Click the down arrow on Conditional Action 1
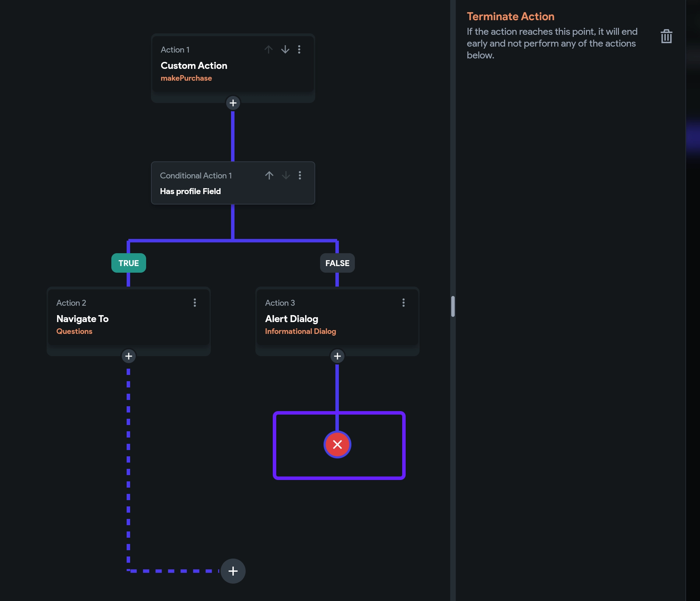The image size is (700, 601). pyautogui.click(x=286, y=175)
